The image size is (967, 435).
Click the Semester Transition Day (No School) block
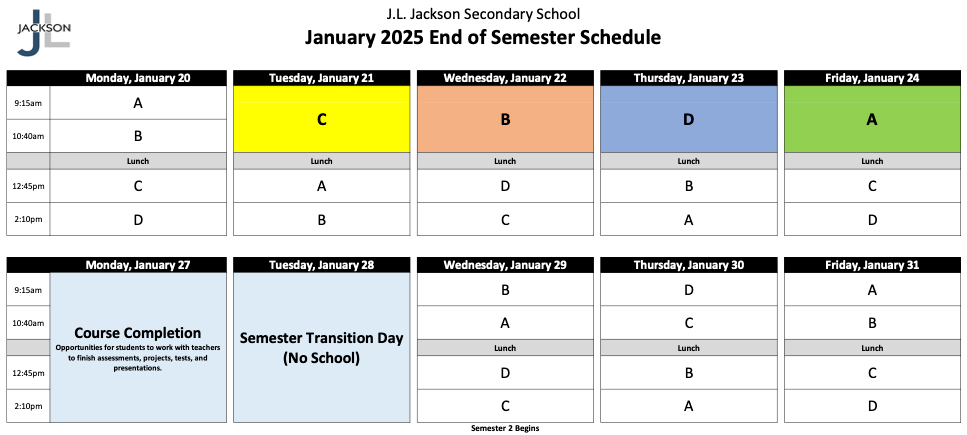tap(321, 346)
